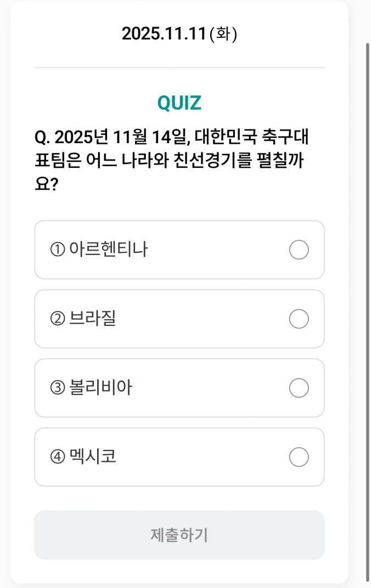Viewport: 371px width, 588px height.
Task: Select the radio button for 아르헨티나
Action: (x=298, y=250)
